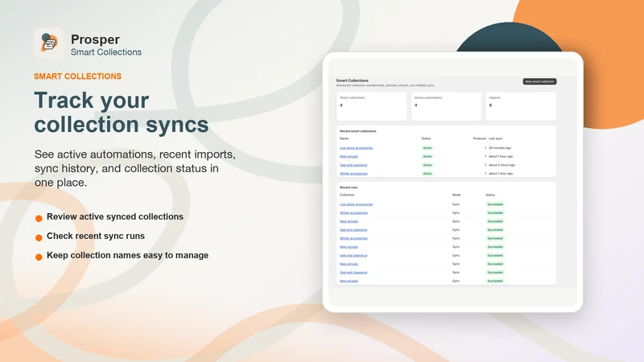Viewport: 644px width, 362px height.
Task: Click the Sync mode for Low stock accessories run
Action: 456,204
